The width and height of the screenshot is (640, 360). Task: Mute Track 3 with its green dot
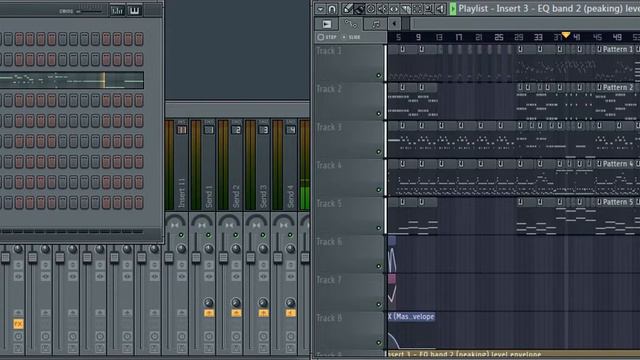click(x=378, y=152)
